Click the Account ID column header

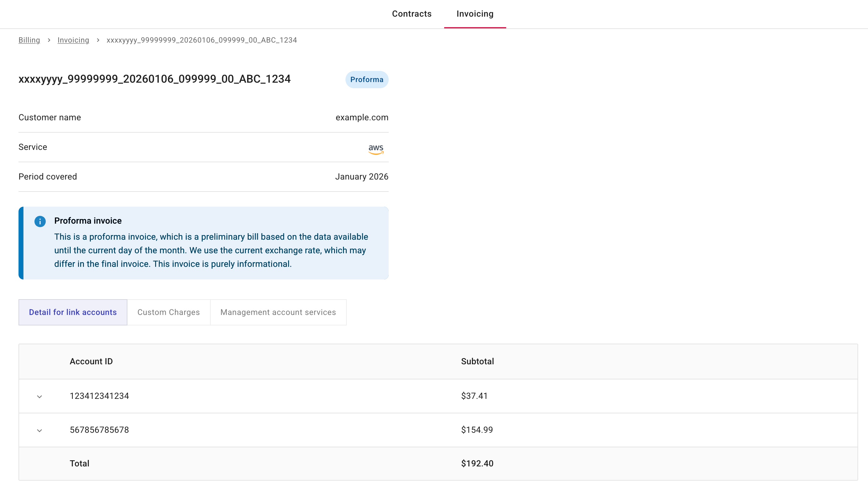pyautogui.click(x=91, y=361)
